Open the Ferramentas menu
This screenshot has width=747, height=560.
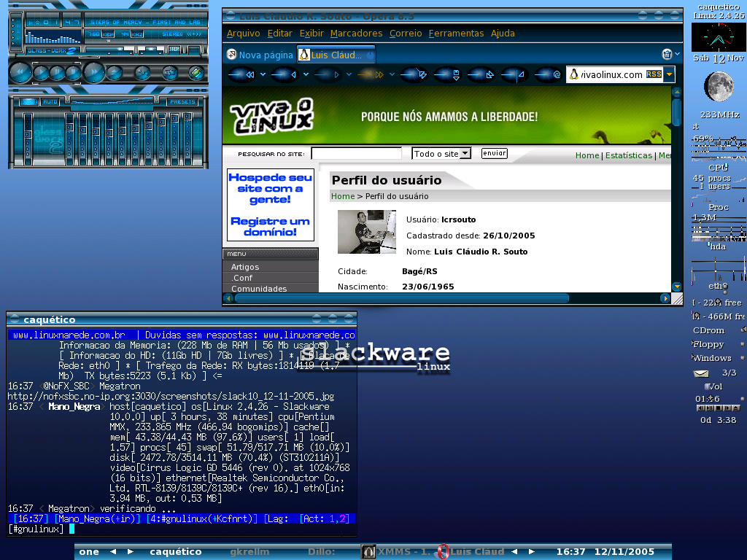click(456, 34)
